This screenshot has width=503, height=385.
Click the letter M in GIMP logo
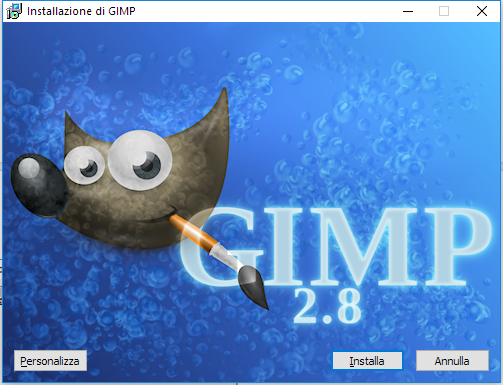pyautogui.click(x=359, y=247)
